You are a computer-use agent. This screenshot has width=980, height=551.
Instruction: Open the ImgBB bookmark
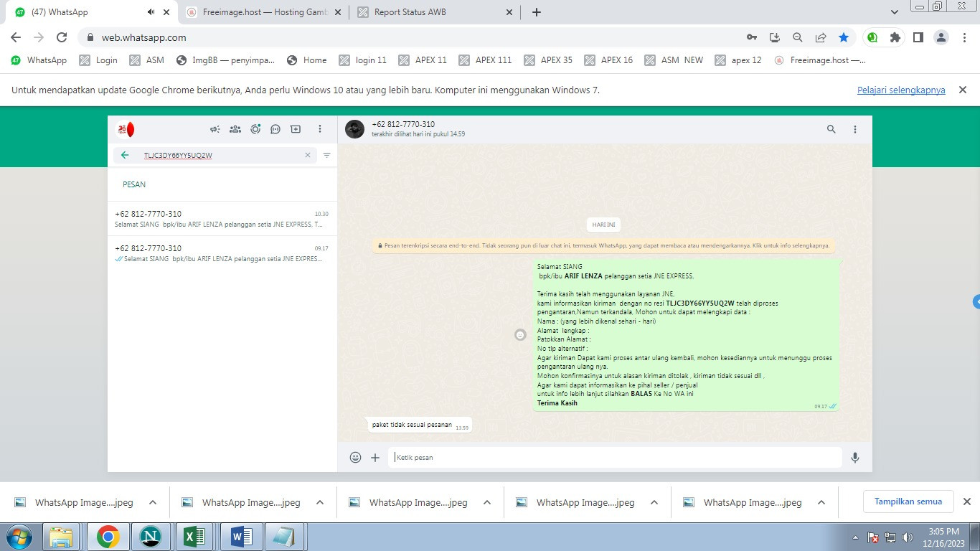226,60
